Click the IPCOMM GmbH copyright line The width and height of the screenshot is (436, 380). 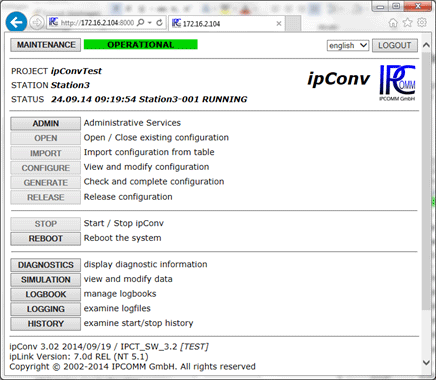coord(132,367)
